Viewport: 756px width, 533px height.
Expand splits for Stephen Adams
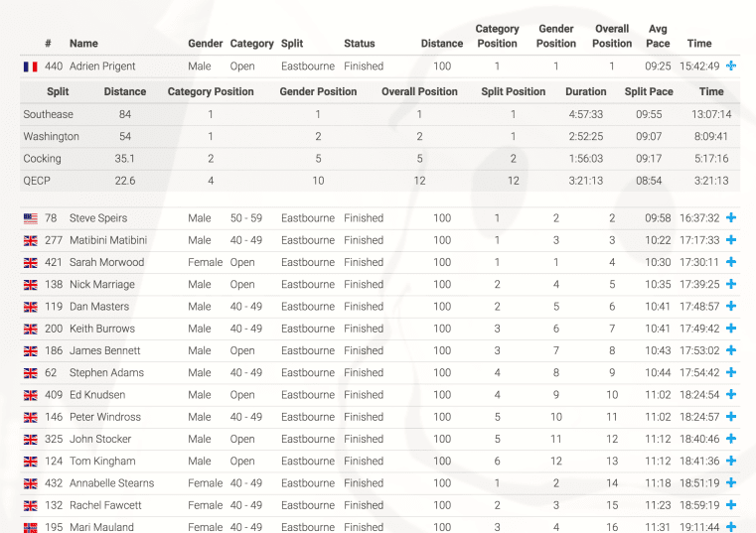click(731, 372)
